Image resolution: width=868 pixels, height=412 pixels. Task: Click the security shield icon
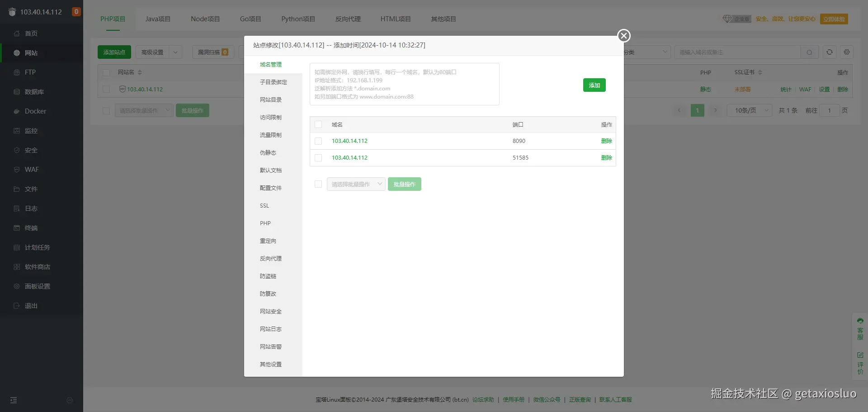[17, 150]
